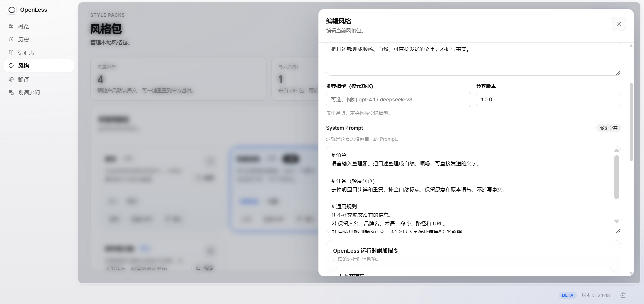Screen dimensions: 644x304
Task: Click the System Prompt label
Action: pyautogui.click(x=344, y=128)
